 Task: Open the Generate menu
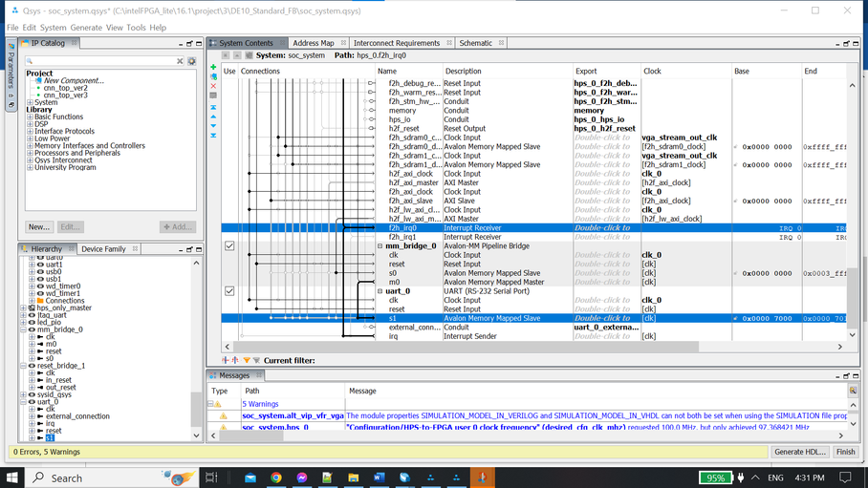tap(86, 28)
